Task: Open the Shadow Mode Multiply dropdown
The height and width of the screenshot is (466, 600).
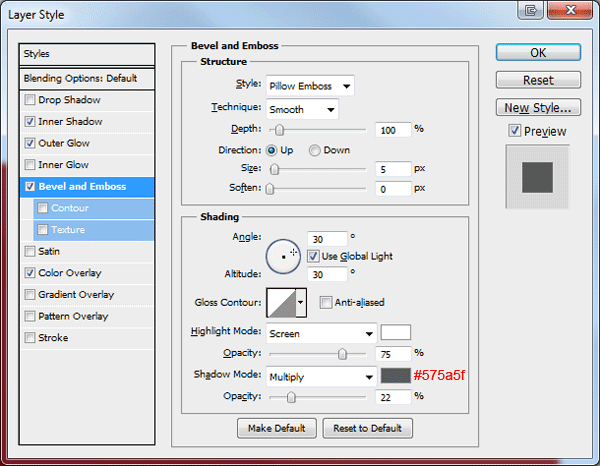Action: [x=321, y=377]
